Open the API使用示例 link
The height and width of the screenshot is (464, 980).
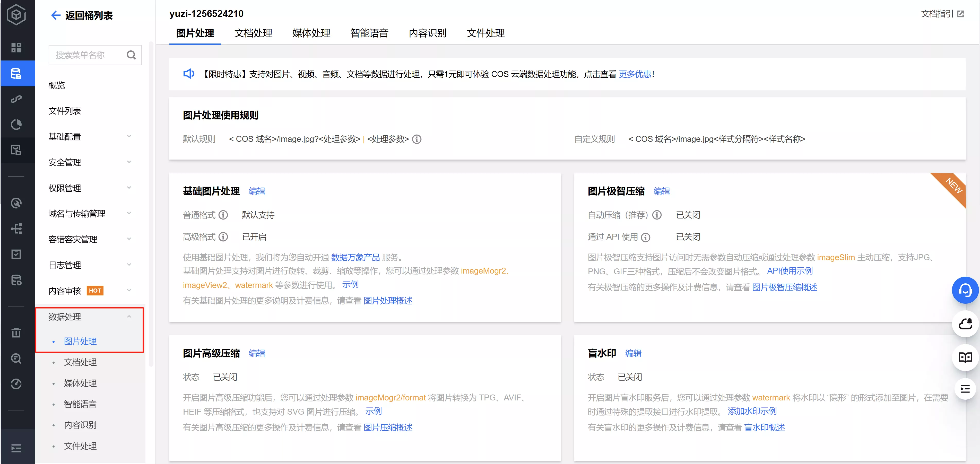[x=790, y=271]
